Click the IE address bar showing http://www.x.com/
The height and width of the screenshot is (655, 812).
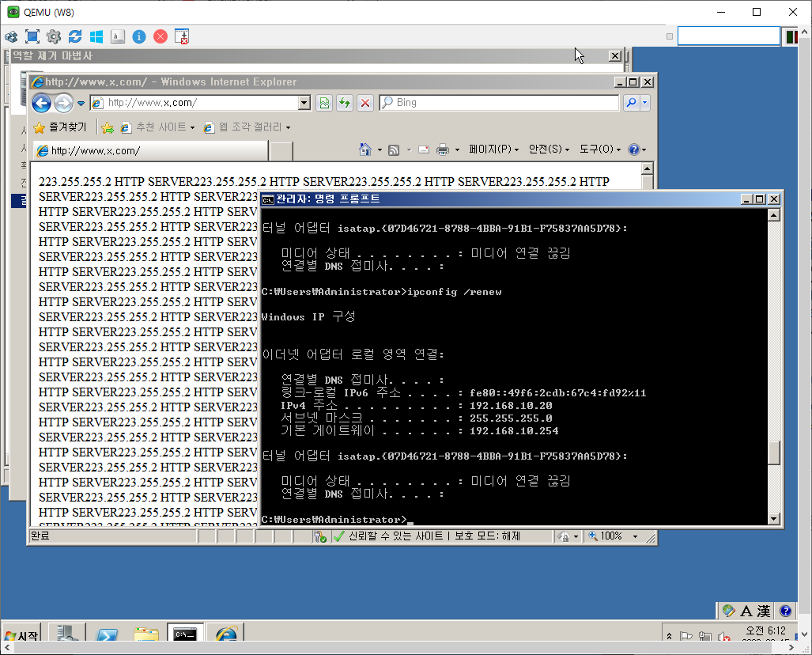tap(195, 103)
